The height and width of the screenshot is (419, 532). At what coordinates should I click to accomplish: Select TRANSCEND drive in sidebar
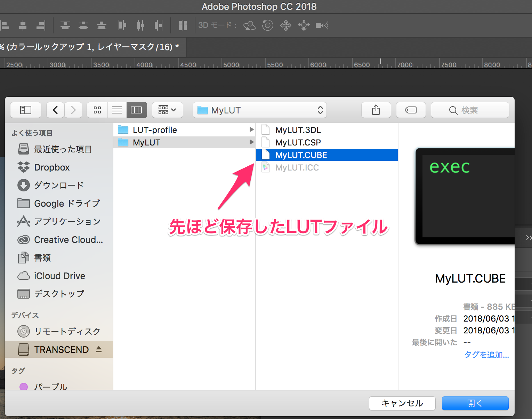pos(58,349)
